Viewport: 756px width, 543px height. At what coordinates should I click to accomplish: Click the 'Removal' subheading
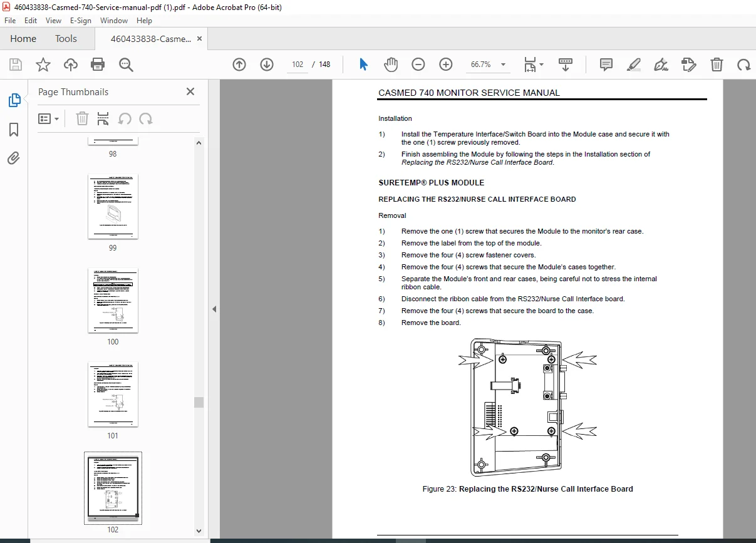pyautogui.click(x=392, y=215)
